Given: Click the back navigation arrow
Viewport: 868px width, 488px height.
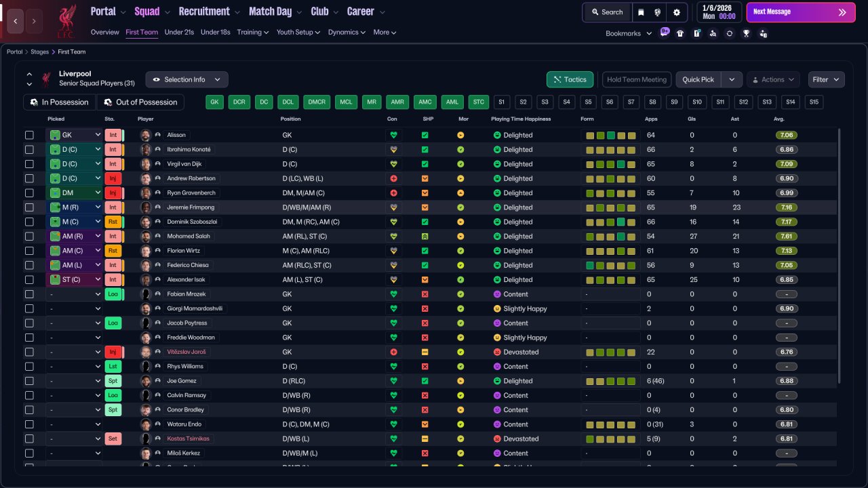Looking at the screenshot, I should pyautogui.click(x=16, y=21).
